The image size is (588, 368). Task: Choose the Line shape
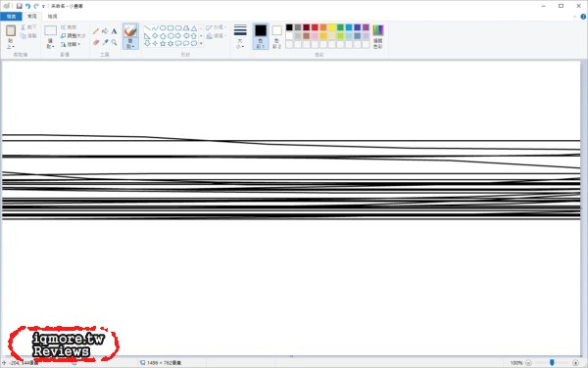coord(147,28)
